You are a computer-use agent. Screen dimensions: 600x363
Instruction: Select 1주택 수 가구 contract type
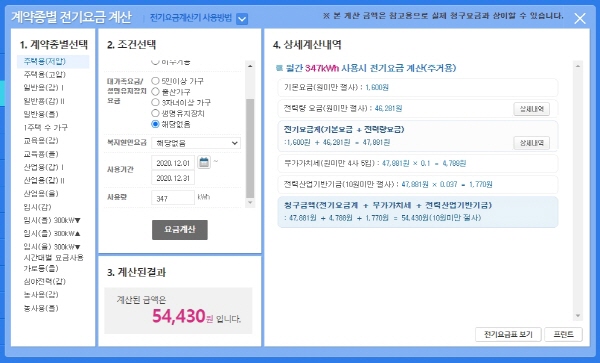click(x=46, y=127)
